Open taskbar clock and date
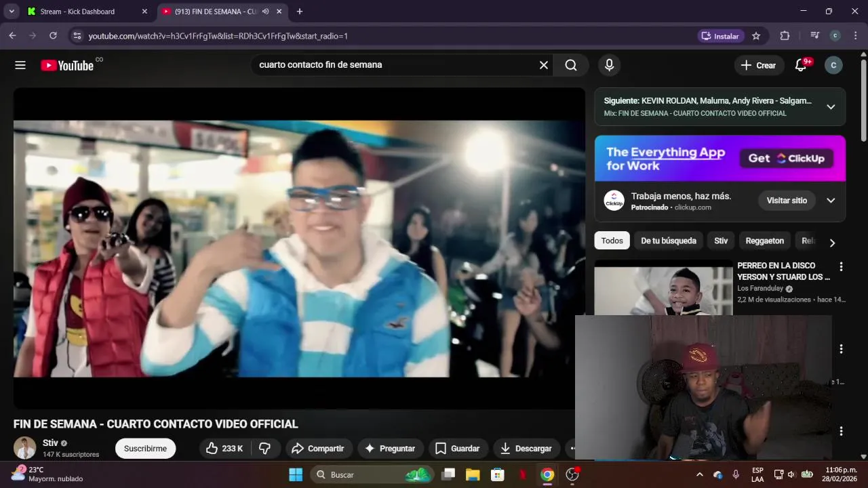This screenshot has width=868, height=488. click(x=841, y=474)
